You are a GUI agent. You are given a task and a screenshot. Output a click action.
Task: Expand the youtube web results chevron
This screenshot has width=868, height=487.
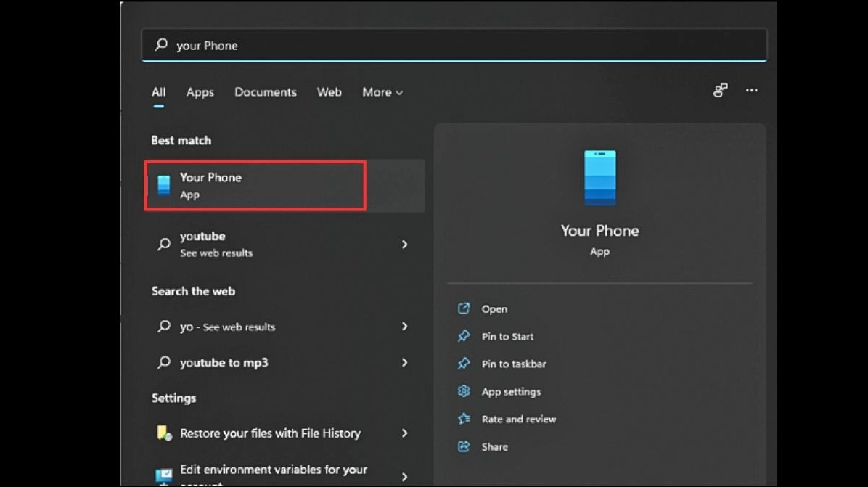[404, 245]
